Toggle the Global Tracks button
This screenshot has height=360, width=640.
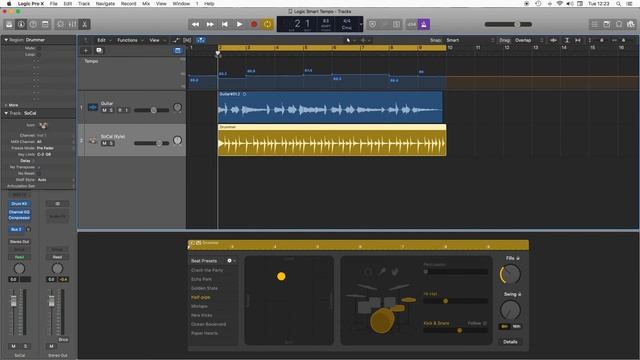tap(178, 51)
